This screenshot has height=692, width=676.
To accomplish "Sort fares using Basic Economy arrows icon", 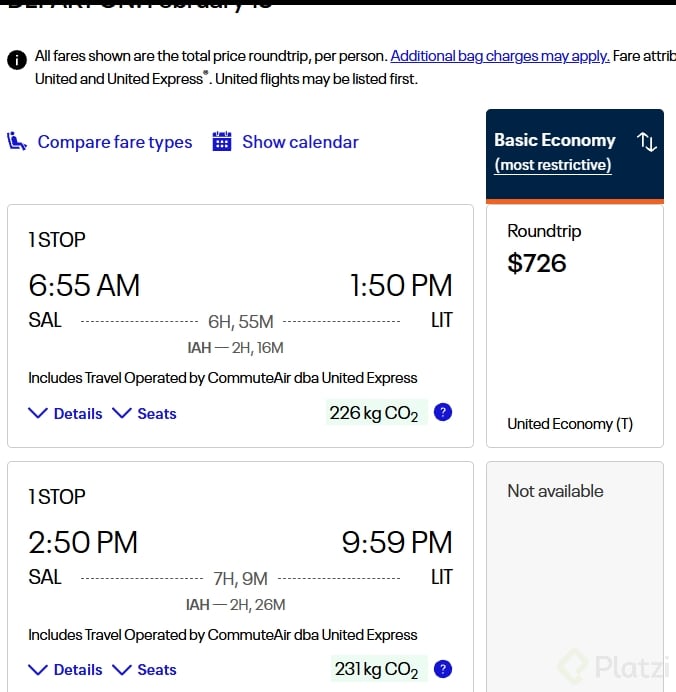I will pos(647,142).
